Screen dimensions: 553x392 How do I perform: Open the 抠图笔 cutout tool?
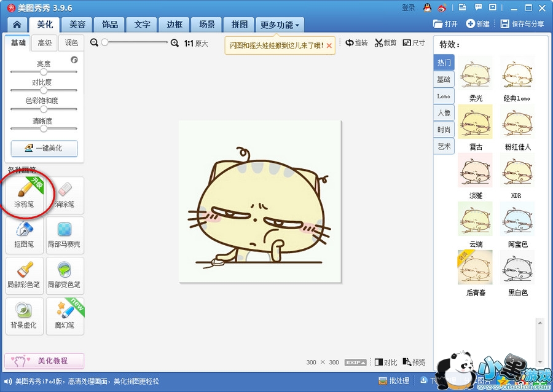tap(25, 235)
